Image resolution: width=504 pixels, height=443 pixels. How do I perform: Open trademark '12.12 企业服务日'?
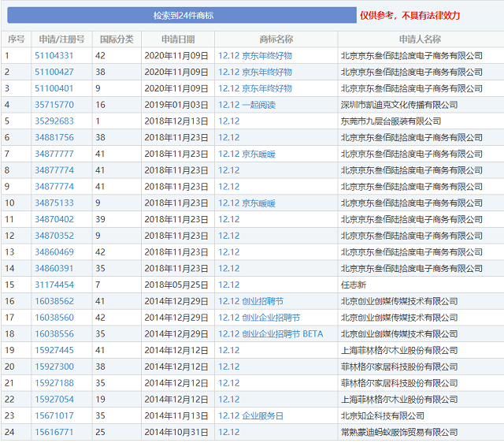[251, 416]
